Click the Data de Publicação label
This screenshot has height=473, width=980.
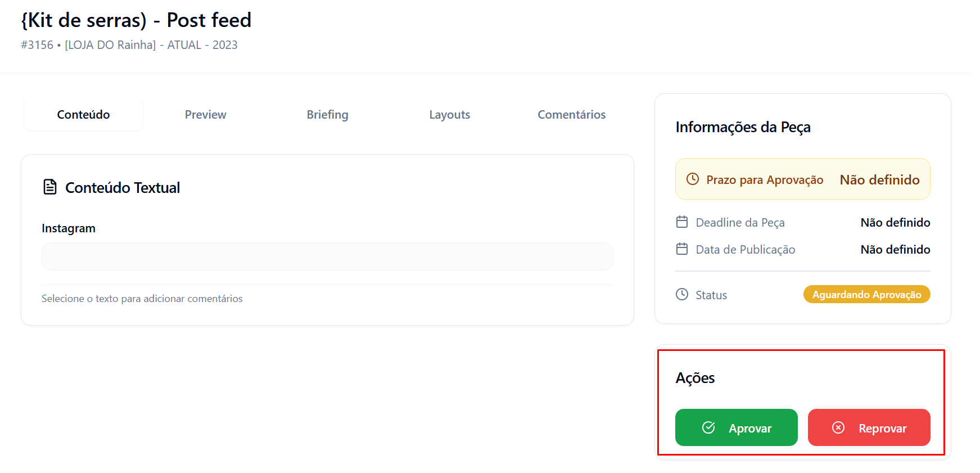tap(746, 250)
